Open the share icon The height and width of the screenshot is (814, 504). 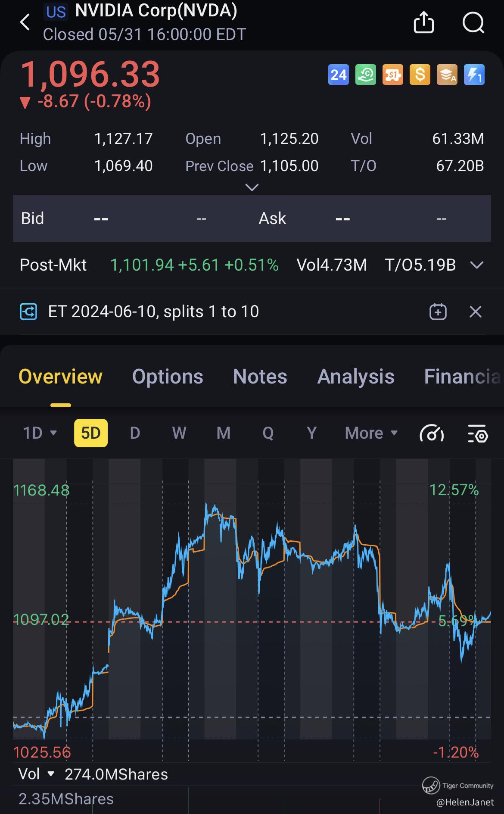(x=423, y=22)
